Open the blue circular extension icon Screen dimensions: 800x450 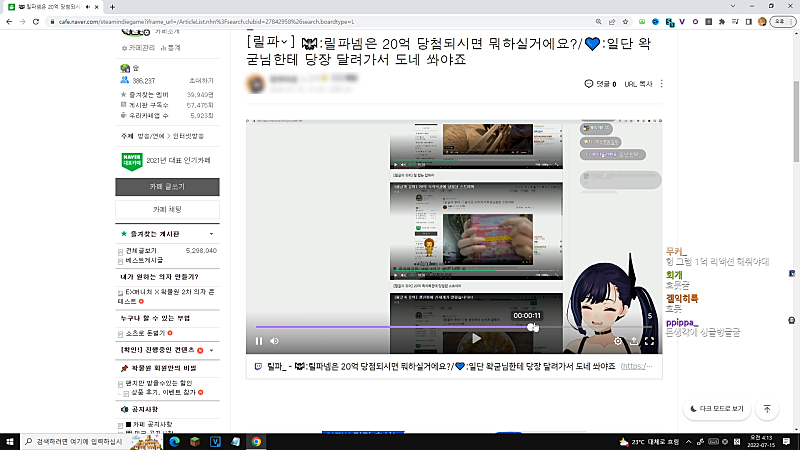click(x=655, y=21)
